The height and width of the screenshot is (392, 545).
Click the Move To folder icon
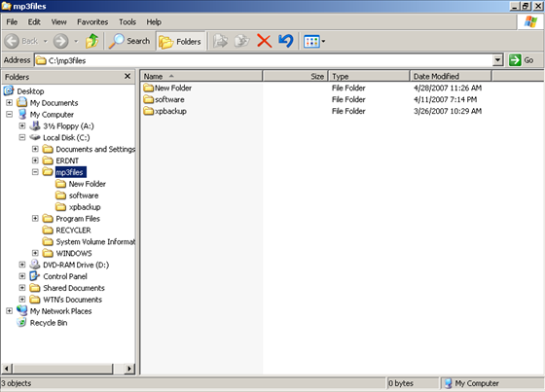[x=220, y=41]
